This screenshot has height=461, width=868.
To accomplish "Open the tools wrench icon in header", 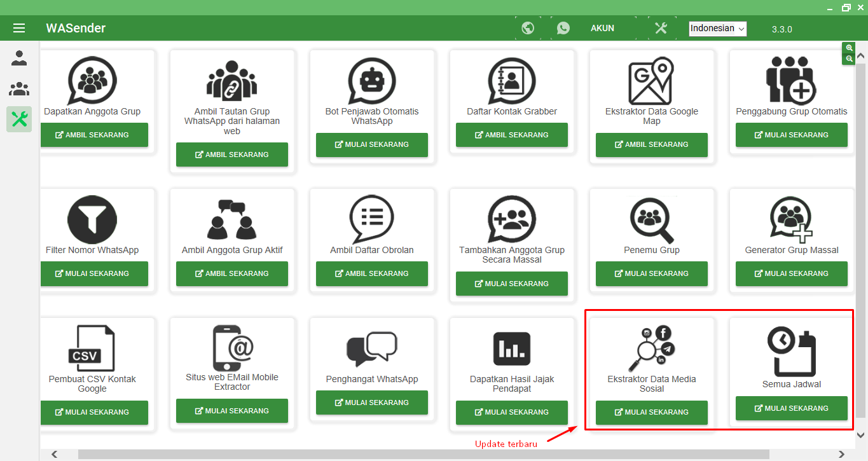I will 661,28.
